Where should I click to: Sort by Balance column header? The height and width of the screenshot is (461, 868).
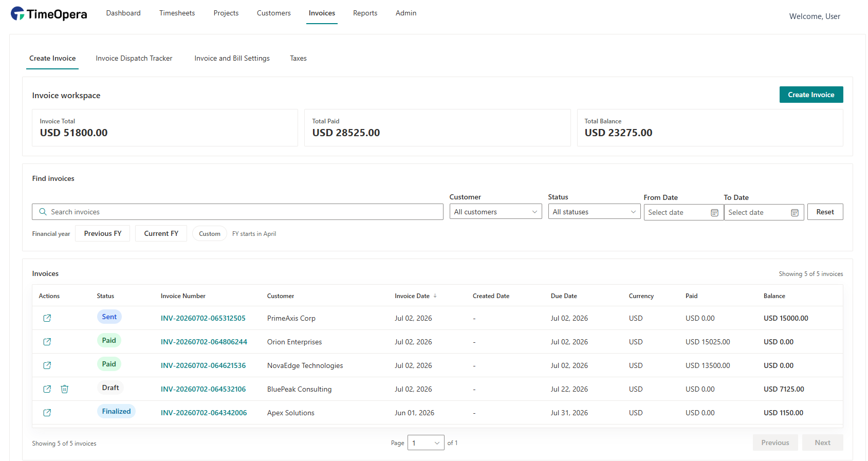pyautogui.click(x=774, y=296)
